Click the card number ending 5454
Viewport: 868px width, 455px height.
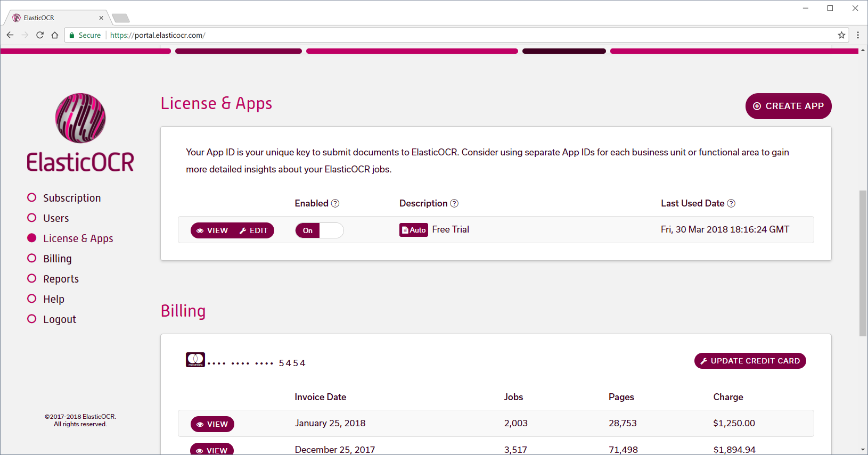(257, 363)
